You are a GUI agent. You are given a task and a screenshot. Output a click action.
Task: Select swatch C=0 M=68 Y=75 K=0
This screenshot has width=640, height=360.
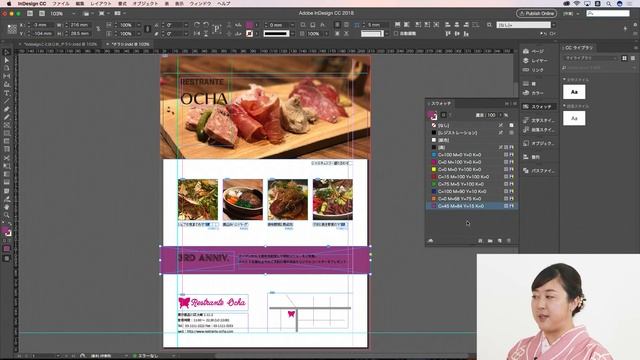coord(472,199)
